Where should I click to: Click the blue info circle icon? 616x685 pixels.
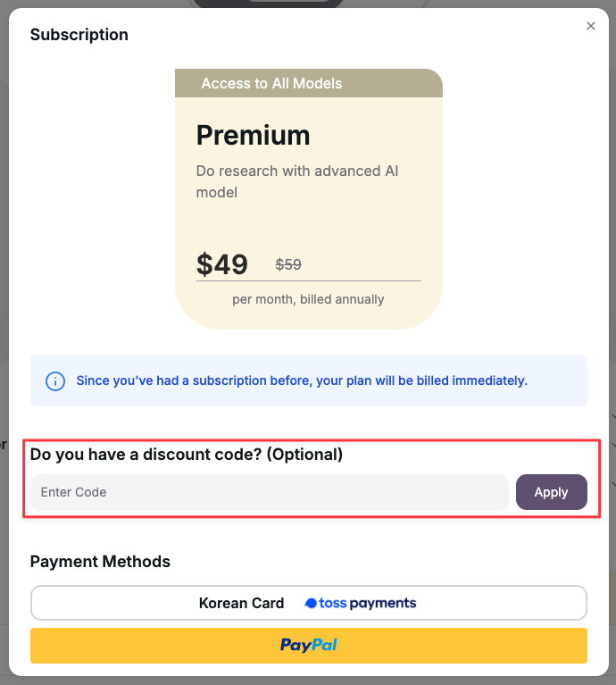(x=55, y=381)
